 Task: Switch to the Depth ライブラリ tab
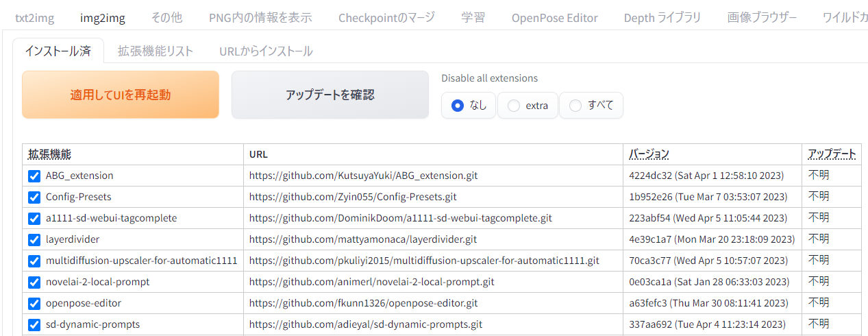(x=662, y=18)
